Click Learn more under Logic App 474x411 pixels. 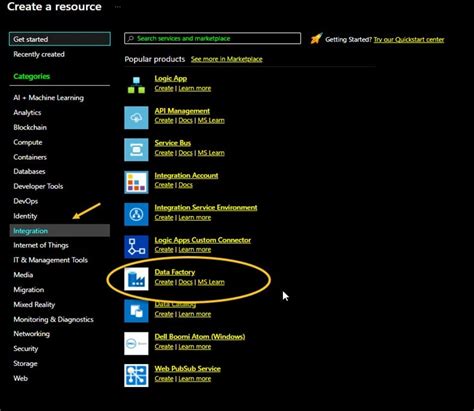[x=195, y=88]
